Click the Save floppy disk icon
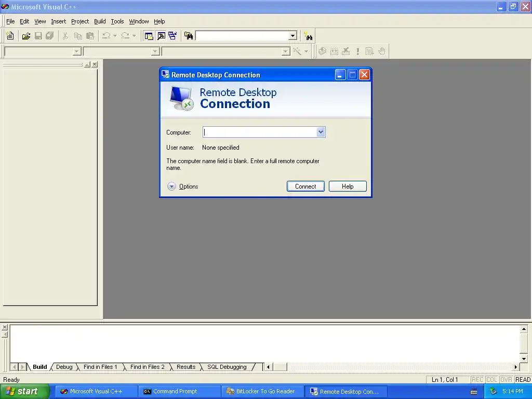532x399 pixels. pos(38,36)
